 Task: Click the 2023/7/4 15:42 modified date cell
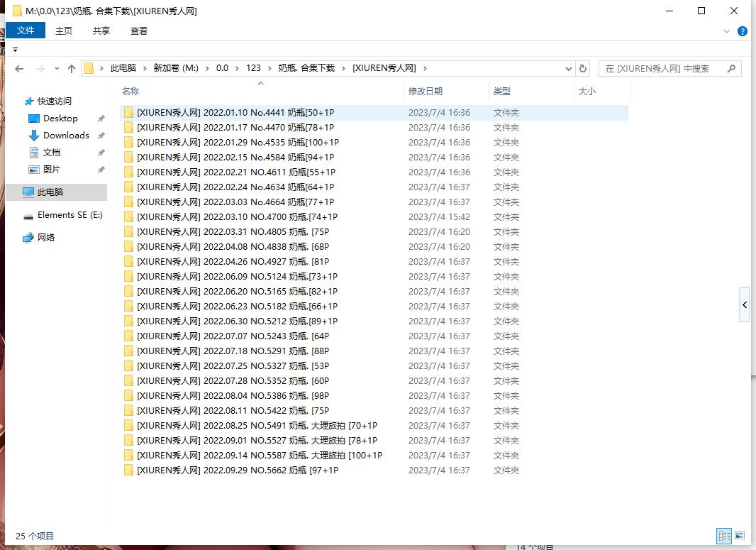coord(439,217)
